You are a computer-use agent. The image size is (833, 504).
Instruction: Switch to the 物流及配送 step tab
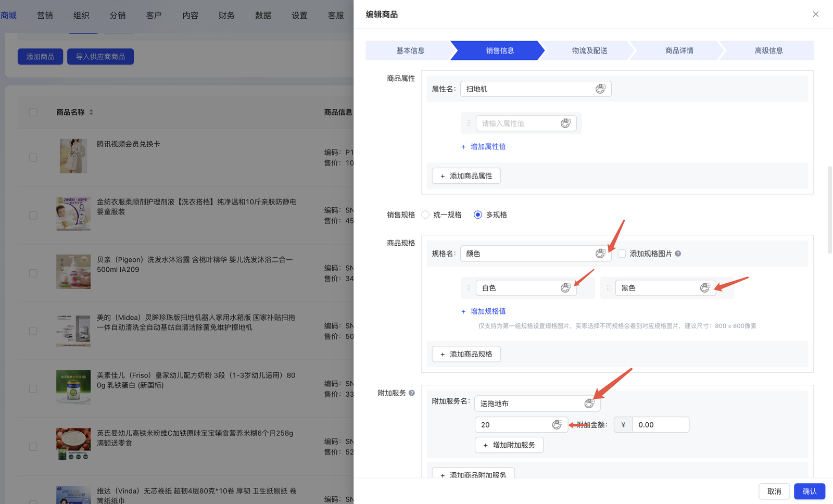click(589, 51)
